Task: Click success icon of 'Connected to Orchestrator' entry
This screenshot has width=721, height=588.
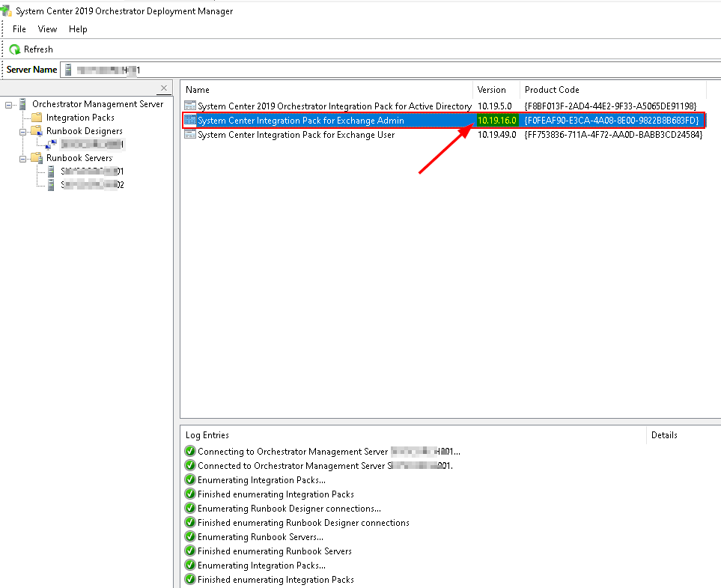Action: (190, 465)
